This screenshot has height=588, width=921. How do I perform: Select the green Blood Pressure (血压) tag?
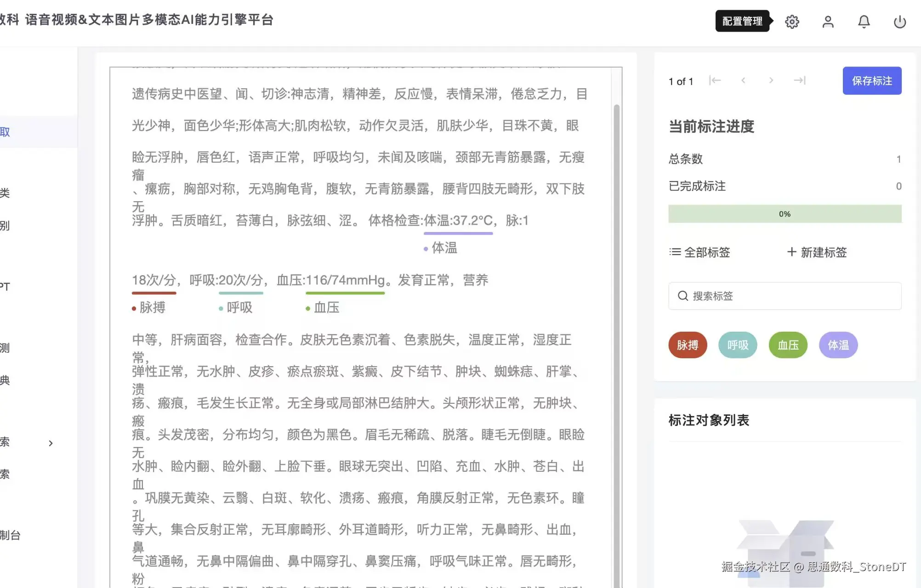[x=788, y=345]
